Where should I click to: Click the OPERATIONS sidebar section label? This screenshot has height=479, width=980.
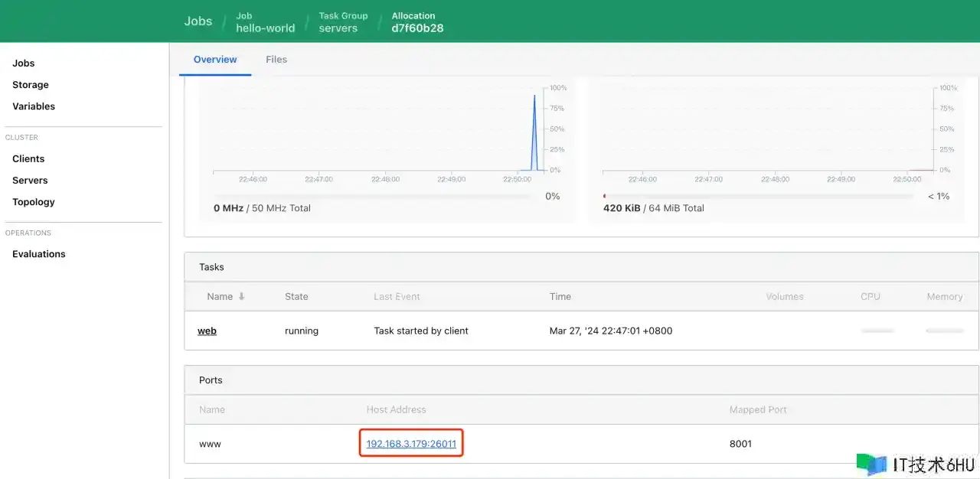(28, 233)
